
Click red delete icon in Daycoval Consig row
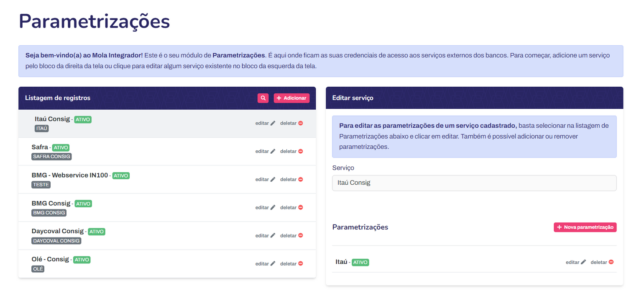point(300,235)
